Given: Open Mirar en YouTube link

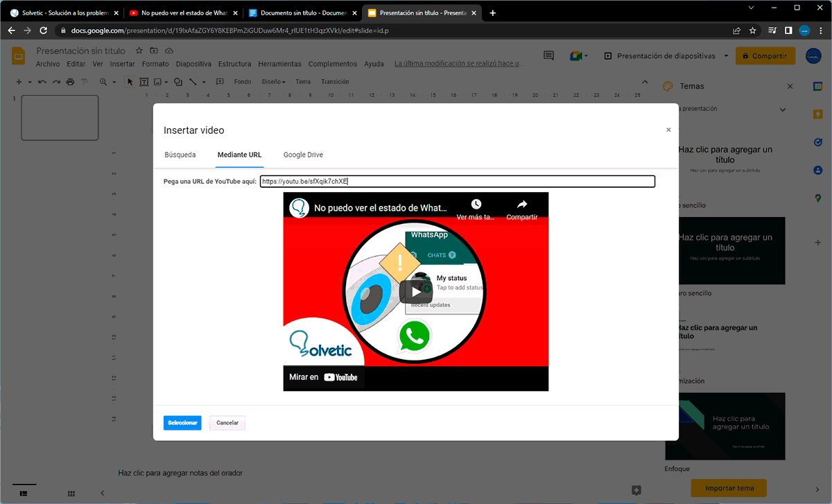Looking at the screenshot, I should [x=324, y=377].
